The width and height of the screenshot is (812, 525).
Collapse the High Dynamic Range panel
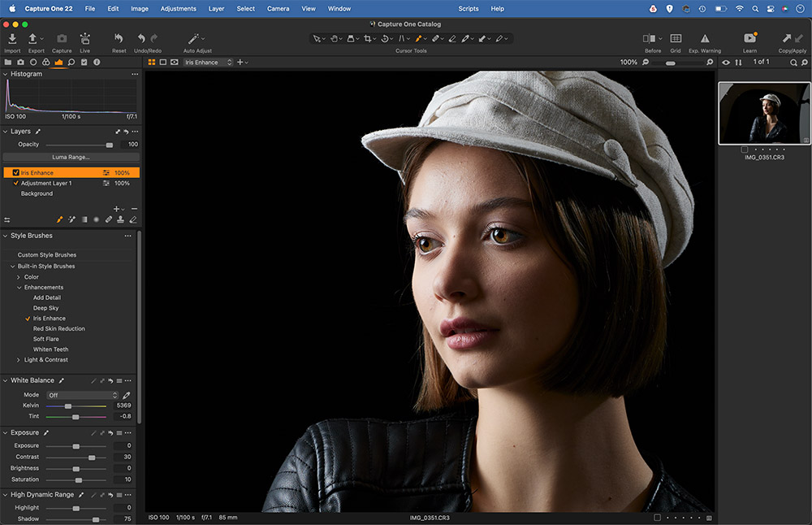(5, 495)
